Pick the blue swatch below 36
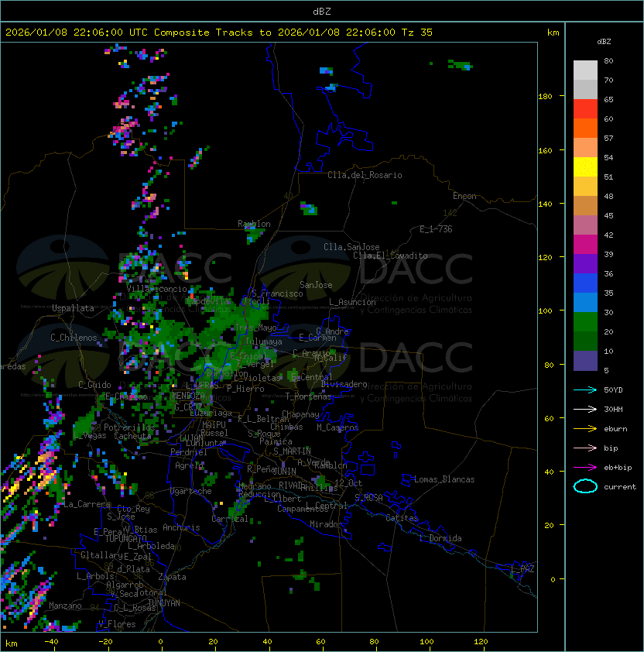 tap(585, 283)
